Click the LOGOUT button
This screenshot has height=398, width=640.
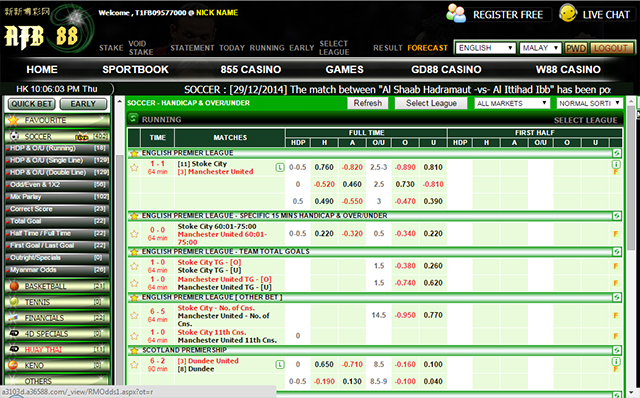(x=611, y=48)
